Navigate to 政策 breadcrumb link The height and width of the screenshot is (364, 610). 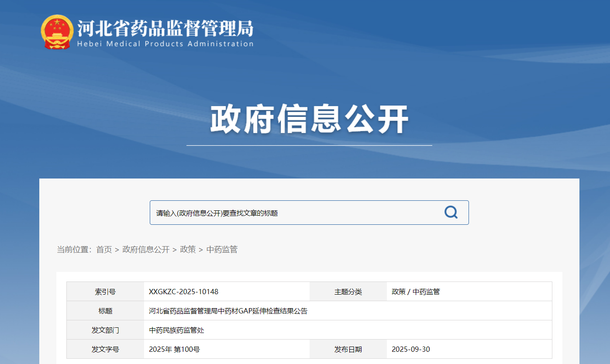click(188, 250)
